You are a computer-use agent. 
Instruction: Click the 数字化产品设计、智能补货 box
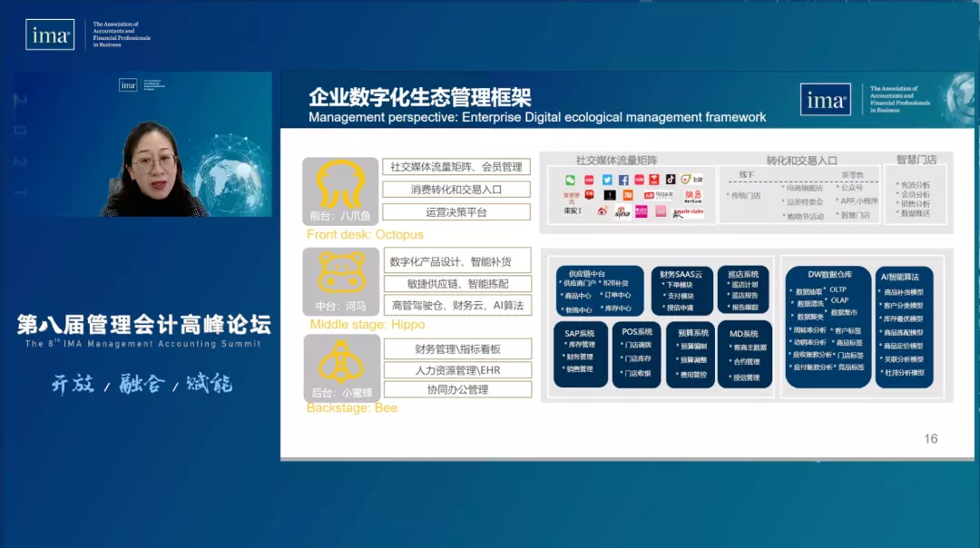pos(457,261)
